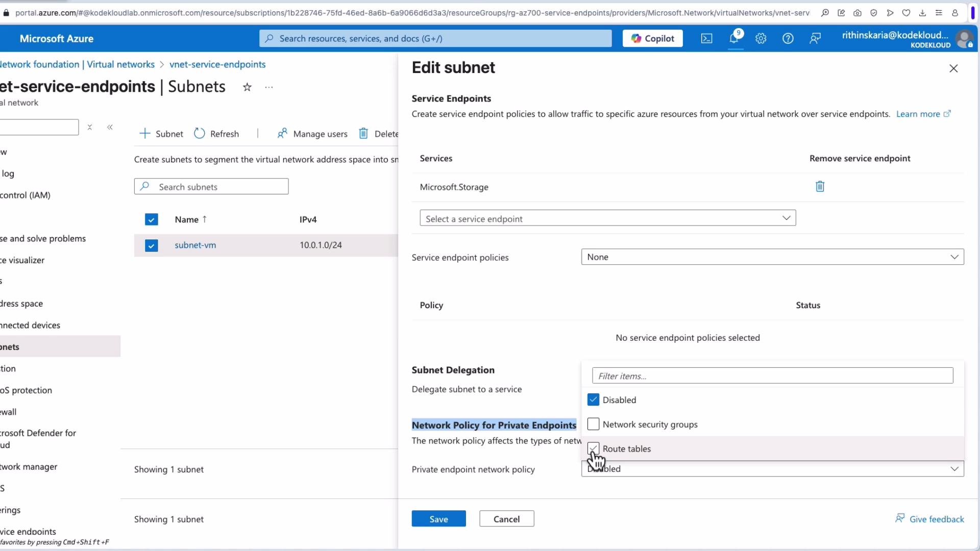The image size is (980, 551).
Task: Cancel the subnet edit
Action: coord(506,519)
